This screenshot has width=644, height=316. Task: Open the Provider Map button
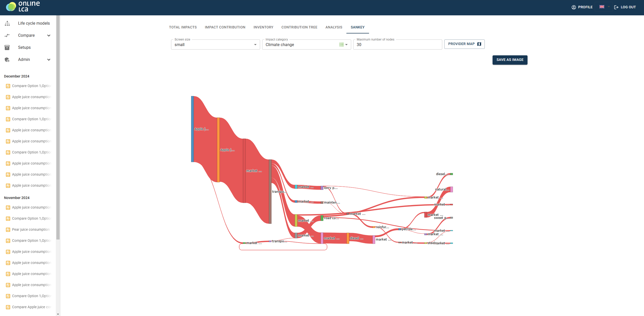[x=464, y=44]
